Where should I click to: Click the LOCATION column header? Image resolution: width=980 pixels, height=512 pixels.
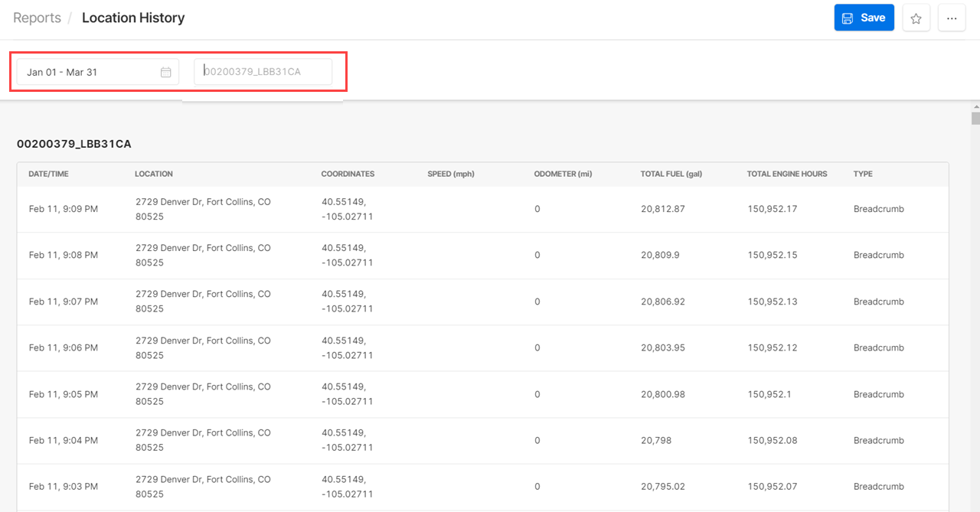(154, 174)
